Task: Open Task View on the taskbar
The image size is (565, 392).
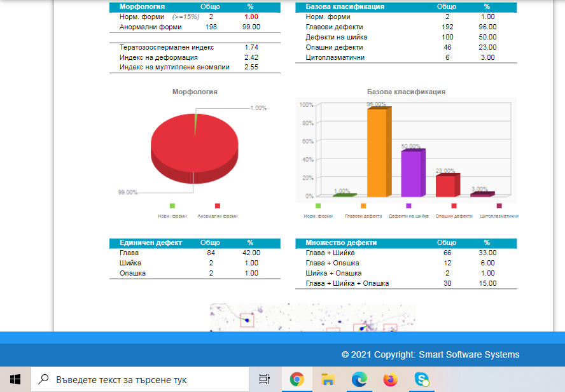Action: (265, 379)
